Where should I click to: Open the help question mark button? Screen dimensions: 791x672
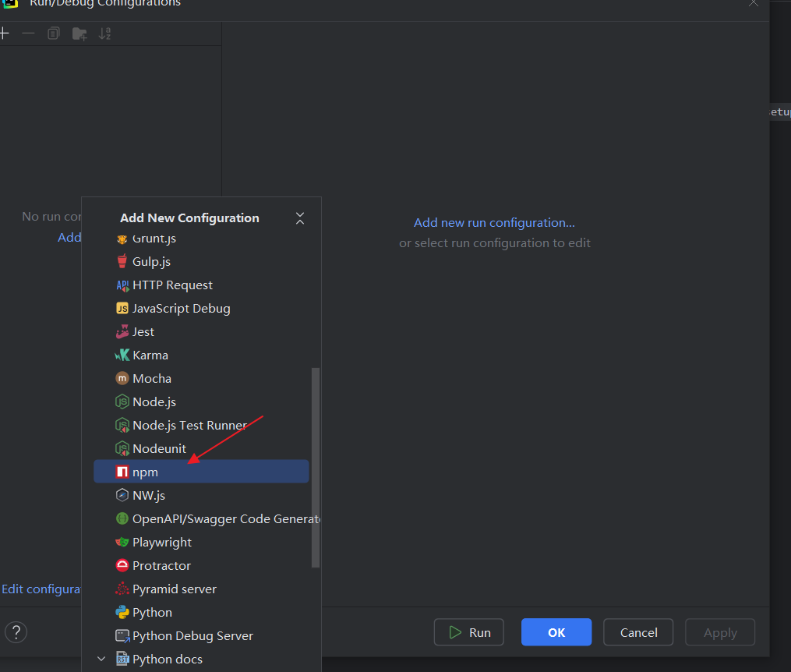point(16,632)
